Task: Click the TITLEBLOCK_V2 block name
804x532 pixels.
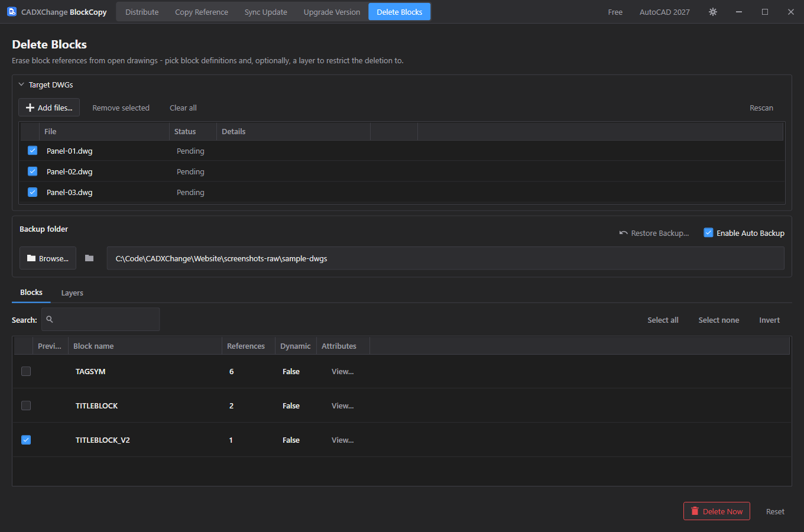Action: (x=103, y=440)
